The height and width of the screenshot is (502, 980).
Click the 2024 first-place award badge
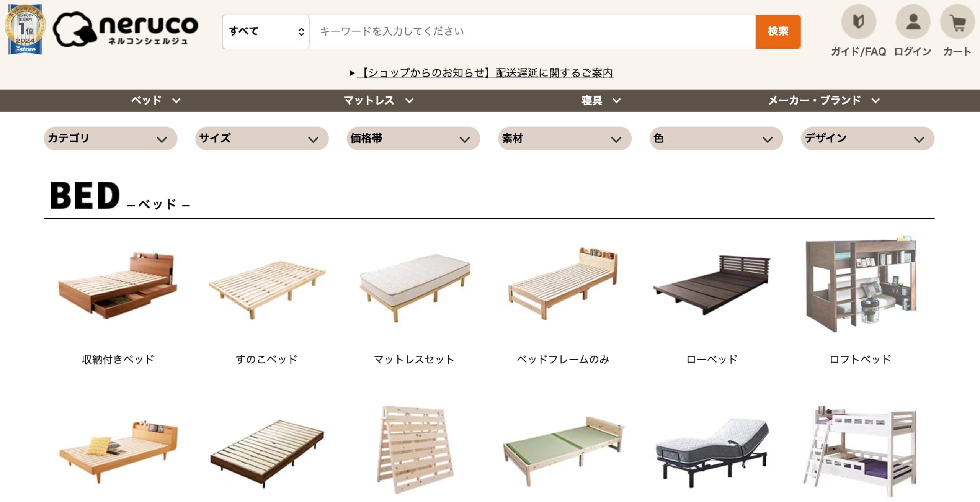(25, 29)
